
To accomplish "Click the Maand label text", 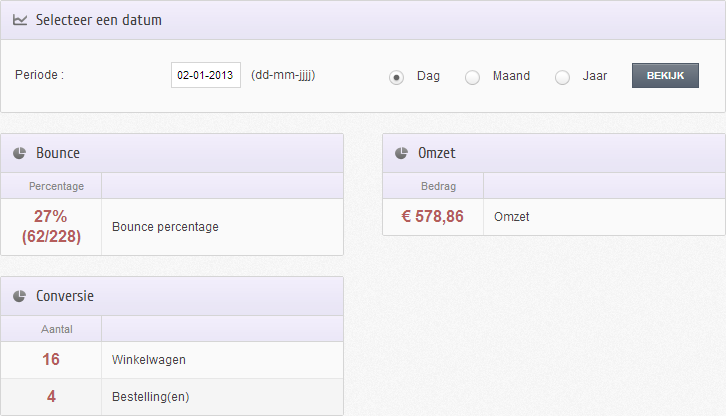I will [511, 76].
